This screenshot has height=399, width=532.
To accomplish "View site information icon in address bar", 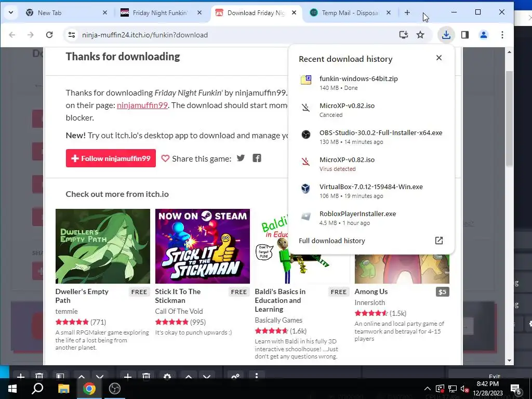I will [x=72, y=35].
